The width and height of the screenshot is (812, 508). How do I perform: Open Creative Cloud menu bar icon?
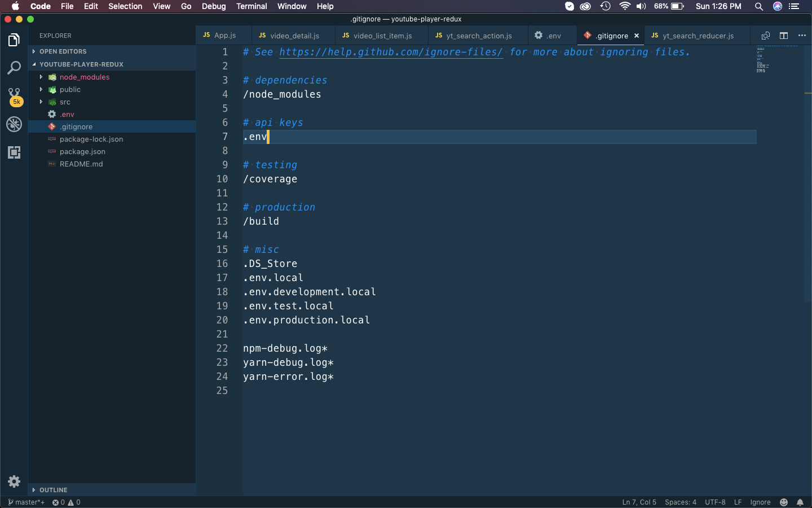585,6
